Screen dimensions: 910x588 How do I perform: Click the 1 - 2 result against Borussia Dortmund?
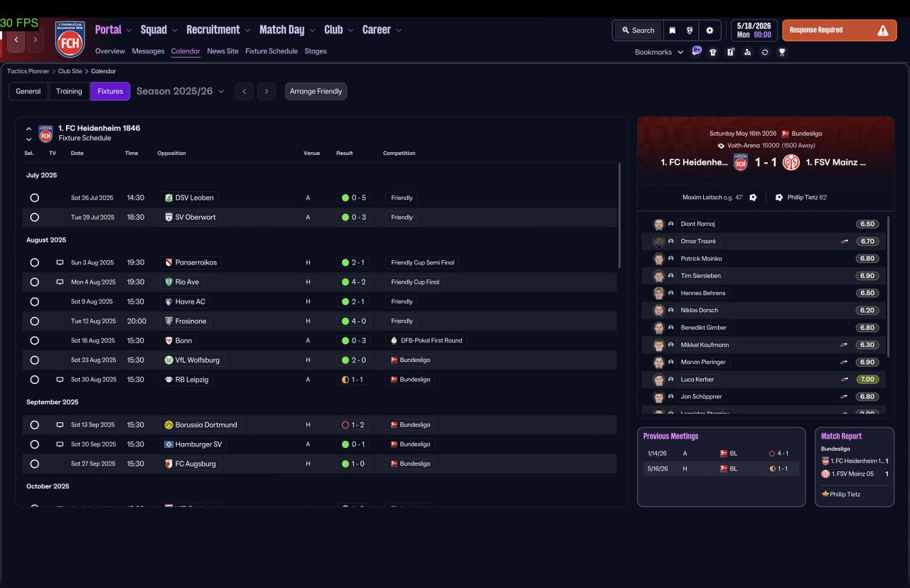(x=353, y=425)
